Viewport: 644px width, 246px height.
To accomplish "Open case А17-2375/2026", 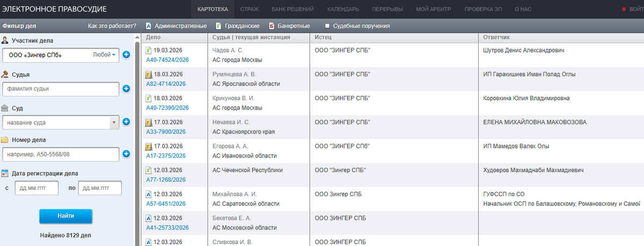I will 166,155.
